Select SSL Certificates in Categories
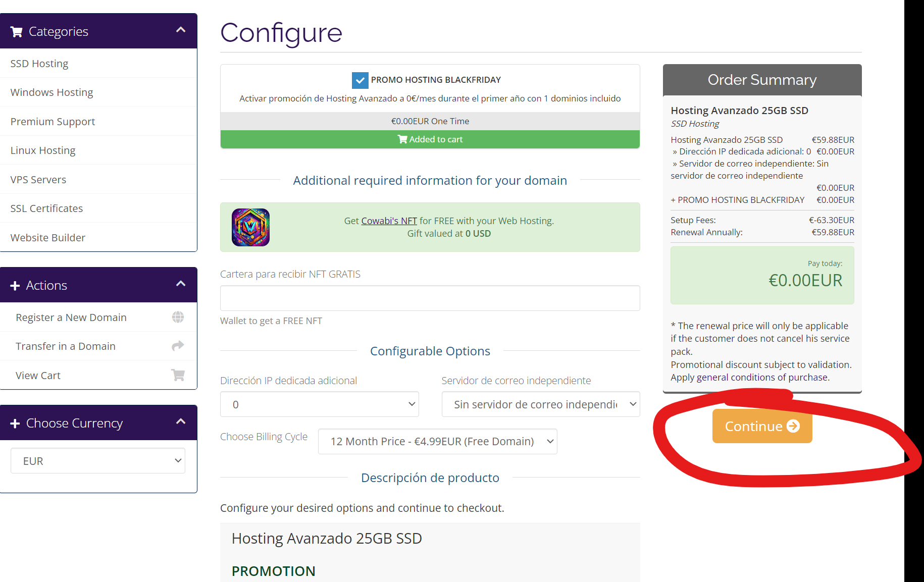The image size is (924, 582). tap(46, 208)
